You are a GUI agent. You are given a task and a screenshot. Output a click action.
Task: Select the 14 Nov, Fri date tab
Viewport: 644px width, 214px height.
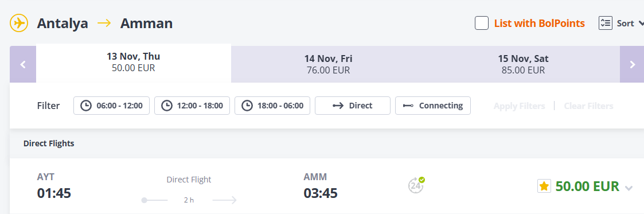pos(328,64)
